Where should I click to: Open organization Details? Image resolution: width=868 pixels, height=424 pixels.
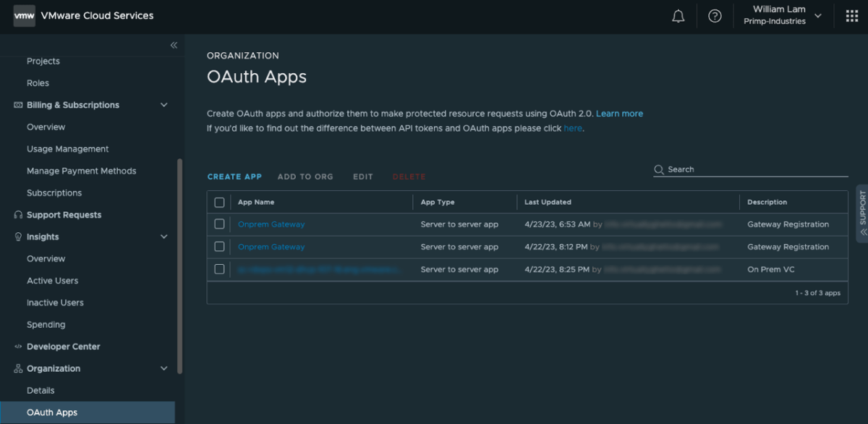coord(41,391)
